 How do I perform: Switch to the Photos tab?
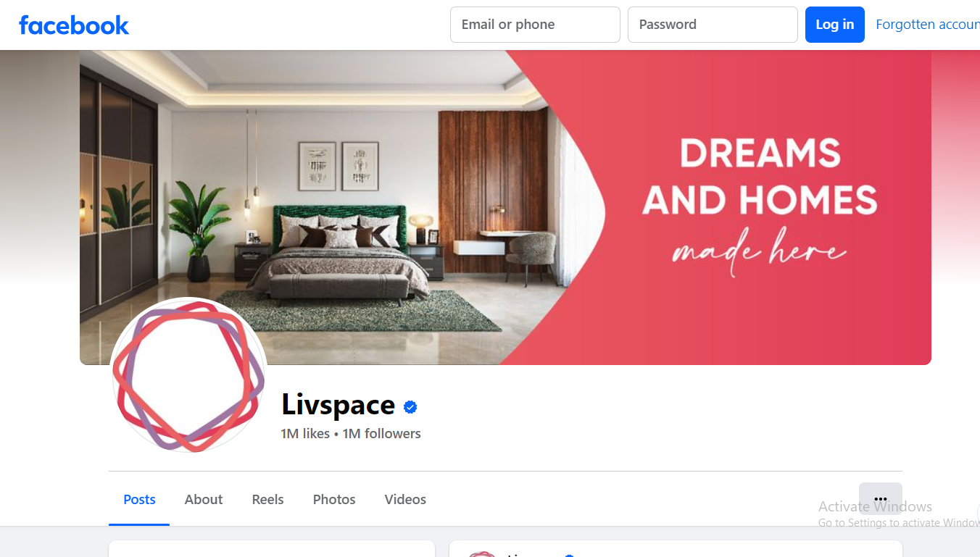point(334,499)
